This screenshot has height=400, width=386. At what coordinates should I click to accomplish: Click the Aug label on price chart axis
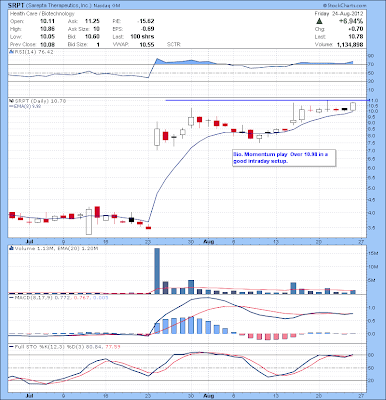click(208, 241)
